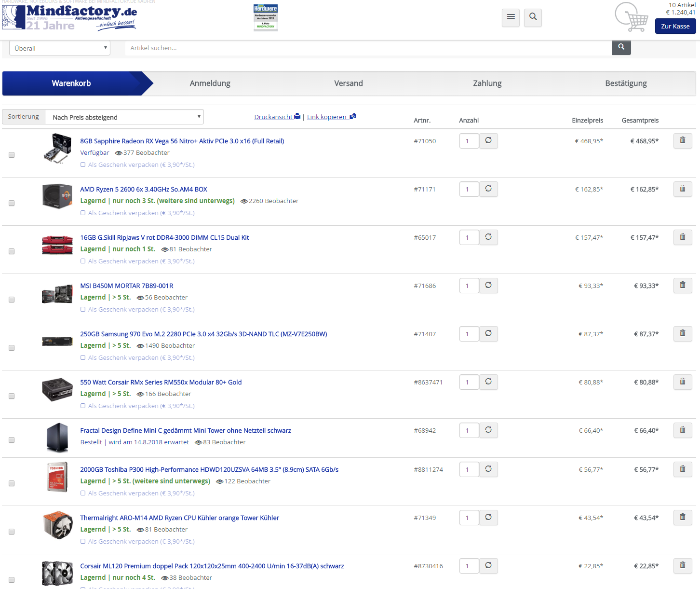Open the Nach Preis absteigend sort dropdown
Screen dimensions: 700x589
124,117
